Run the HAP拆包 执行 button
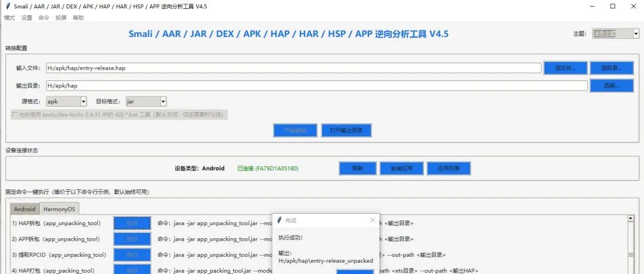 132,223
